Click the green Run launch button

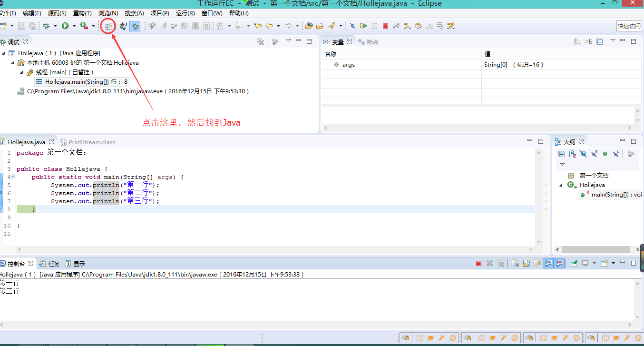coord(65,26)
